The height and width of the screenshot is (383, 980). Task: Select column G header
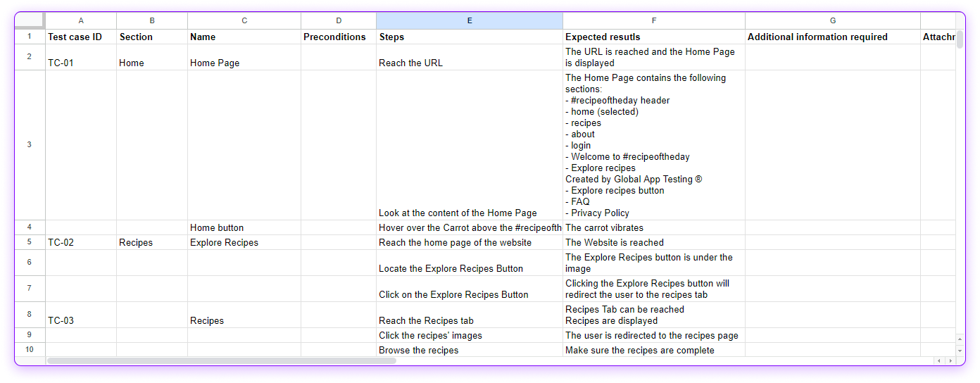point(832,20)
